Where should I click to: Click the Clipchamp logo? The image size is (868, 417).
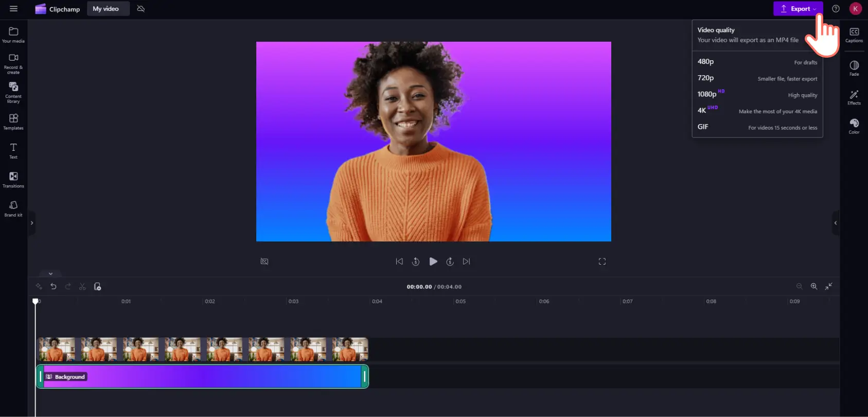[x=58, y=9]
